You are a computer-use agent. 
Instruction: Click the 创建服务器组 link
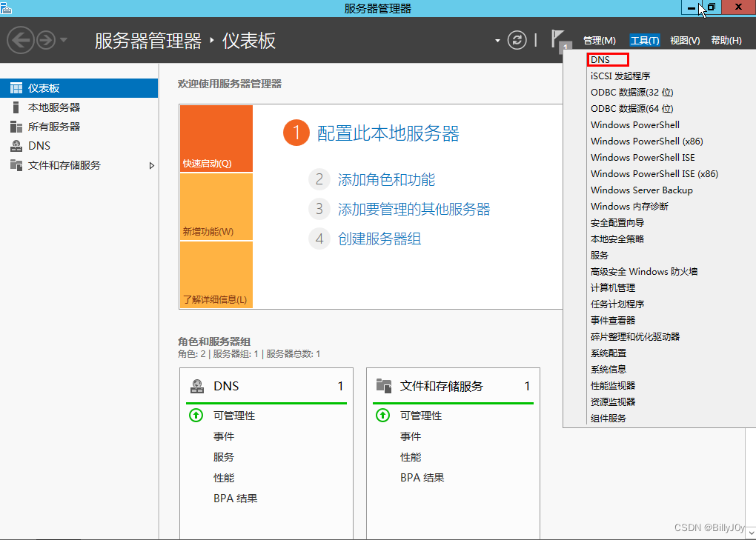tap(379, 239)
